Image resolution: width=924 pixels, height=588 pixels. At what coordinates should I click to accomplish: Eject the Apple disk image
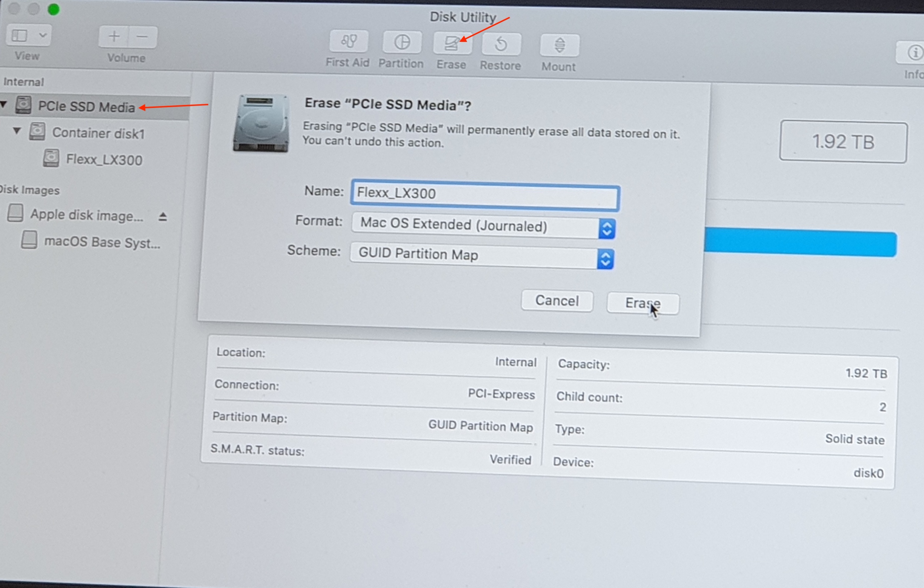point(163,217)
